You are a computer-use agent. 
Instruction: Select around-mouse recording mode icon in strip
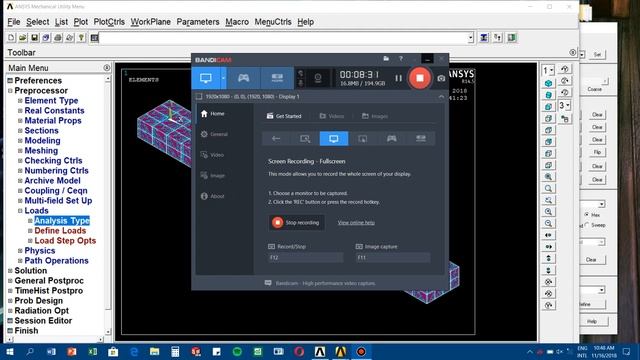coord(362,139)
